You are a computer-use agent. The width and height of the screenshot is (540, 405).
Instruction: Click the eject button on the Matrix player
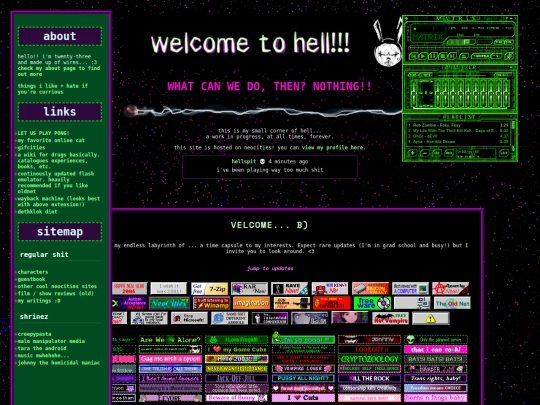point(464,56)
